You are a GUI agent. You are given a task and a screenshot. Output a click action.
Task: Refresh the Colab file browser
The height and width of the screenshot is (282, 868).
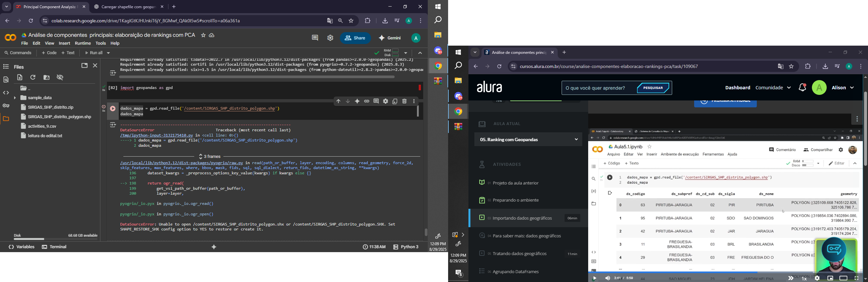[33, 77]
